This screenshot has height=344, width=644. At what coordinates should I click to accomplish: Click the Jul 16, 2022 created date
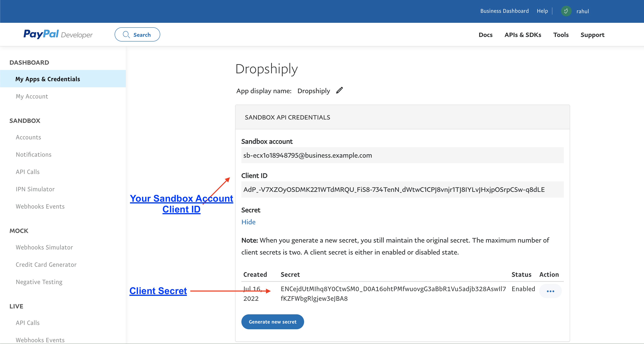click(252, 293)
